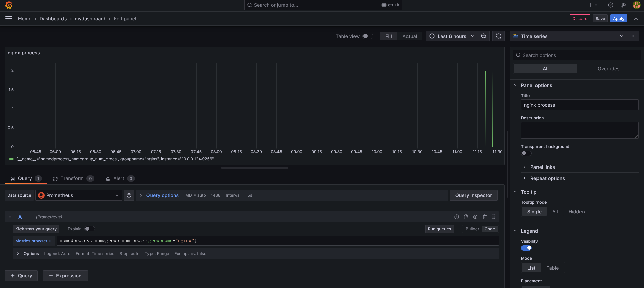Open the user profile avatar
The width and height of the screenshot is (644, 288).
point(636,5)
